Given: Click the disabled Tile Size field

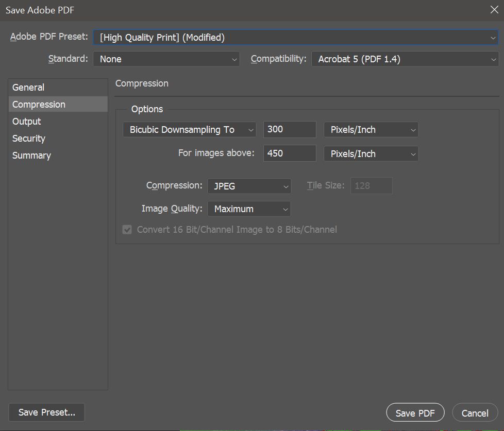Looking at the screenshot, I should 371,185.
